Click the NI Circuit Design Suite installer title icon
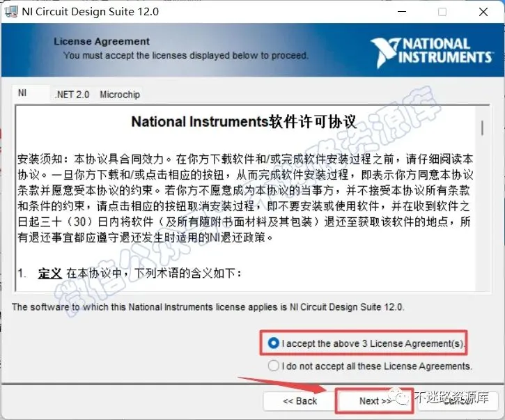505x420 pixels. click(x=11, y=12)
